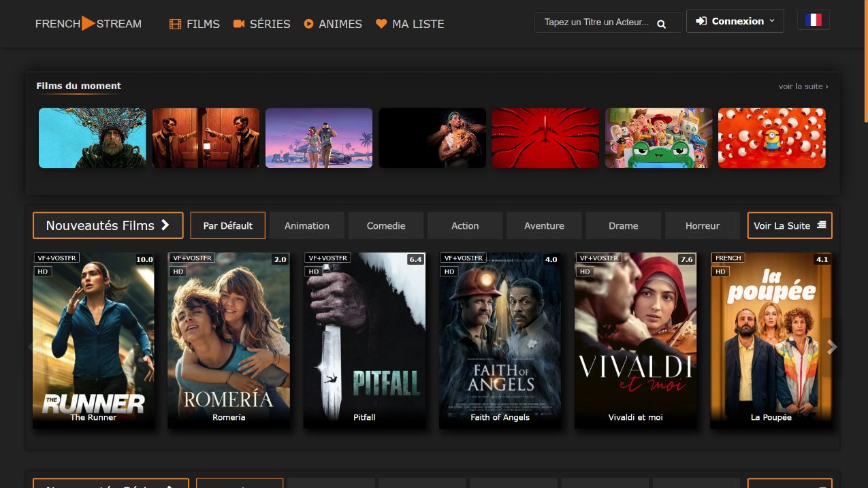Open Ma Liste favorites

410,24
